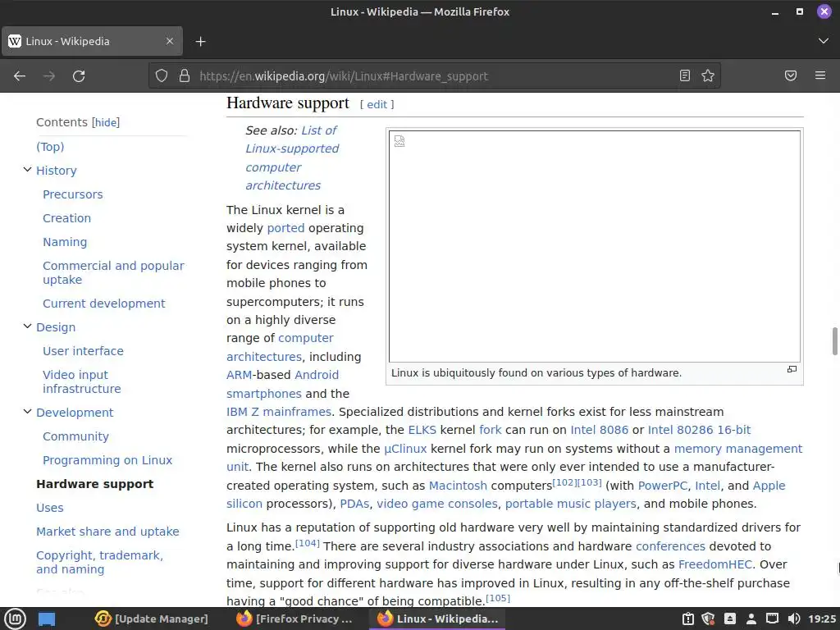Image resolution: width=840 pixels, height=630 pixels.
Task: Open the Intel 8086 link
Action: click(x=600, y=430)
